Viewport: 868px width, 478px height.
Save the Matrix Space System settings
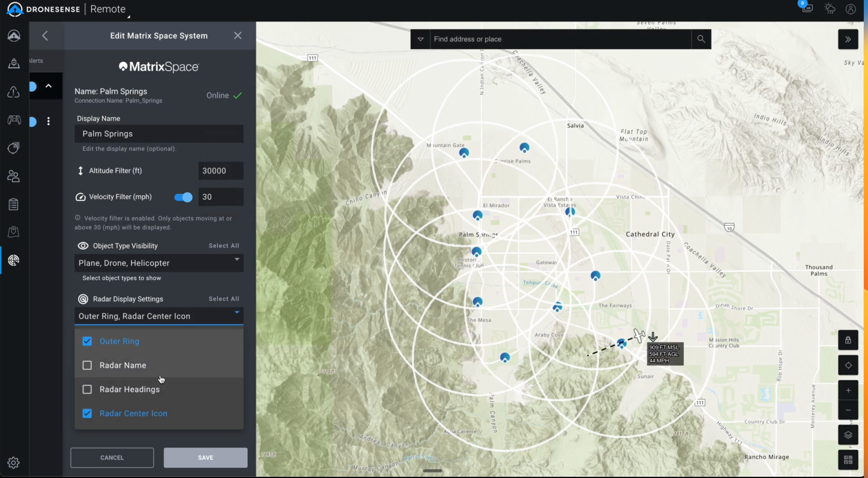coord(205,457)
